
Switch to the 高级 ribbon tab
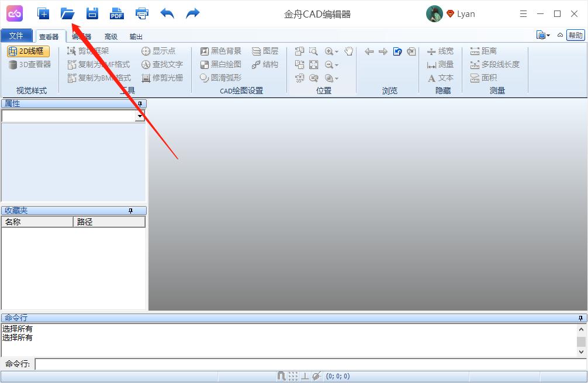click(110, 36)
